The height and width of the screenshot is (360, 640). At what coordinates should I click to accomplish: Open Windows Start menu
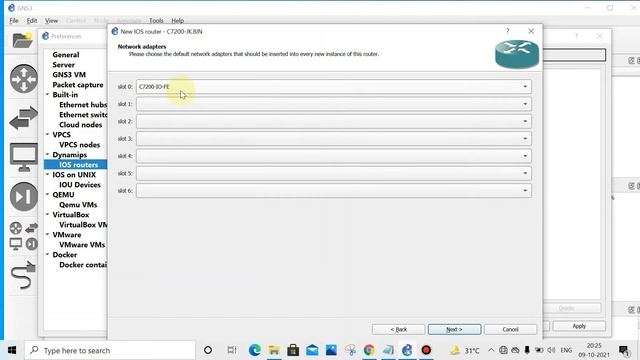(x=12, y=350)
